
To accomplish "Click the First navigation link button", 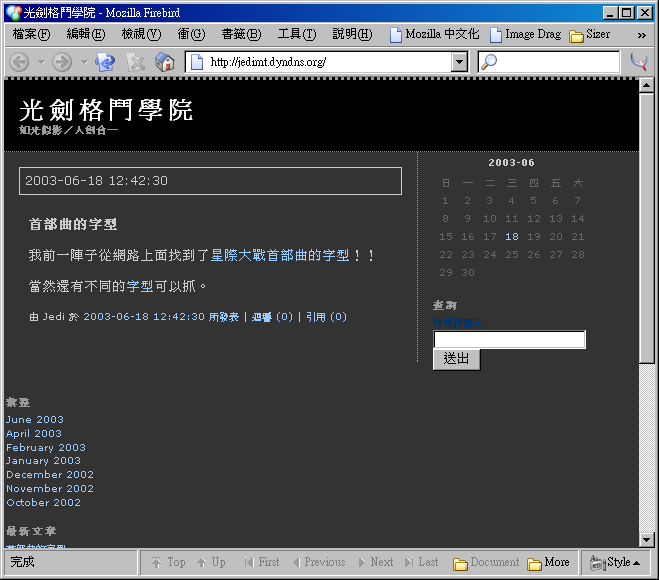I will [261, 562].
